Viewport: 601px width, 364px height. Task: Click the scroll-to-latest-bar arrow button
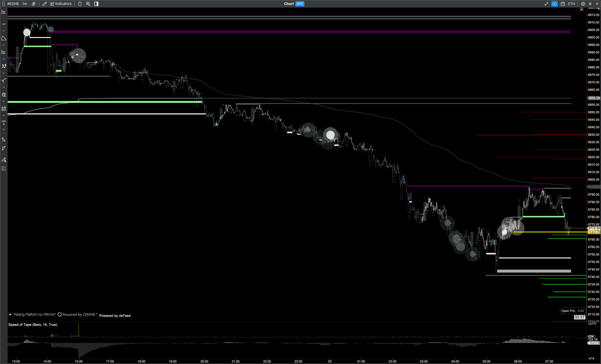tap(581, 10)
